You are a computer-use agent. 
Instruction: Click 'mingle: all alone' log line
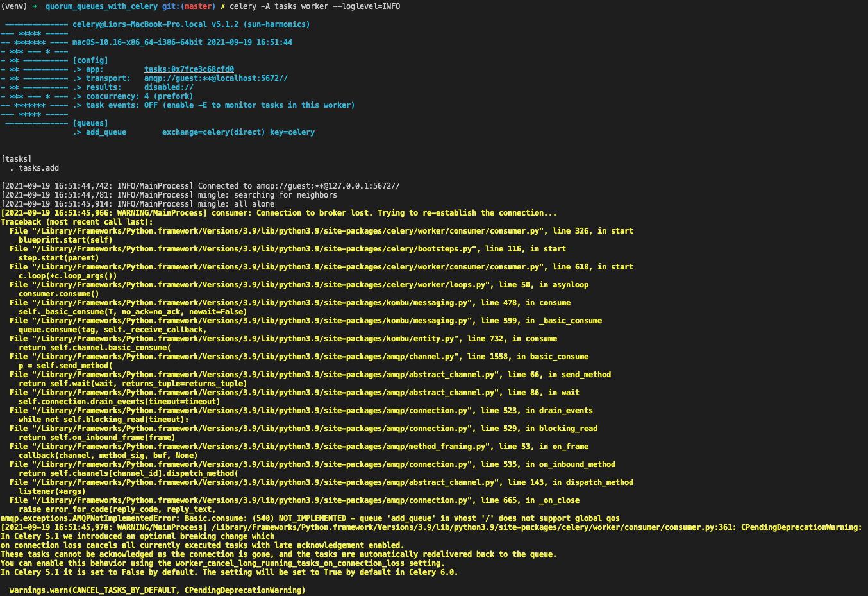(x=138, y=204)
